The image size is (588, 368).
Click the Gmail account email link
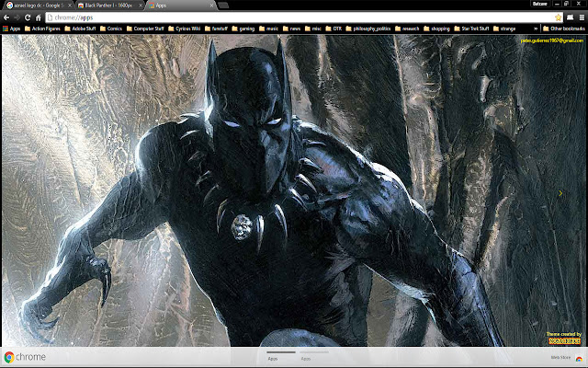[x=552, y=40]
